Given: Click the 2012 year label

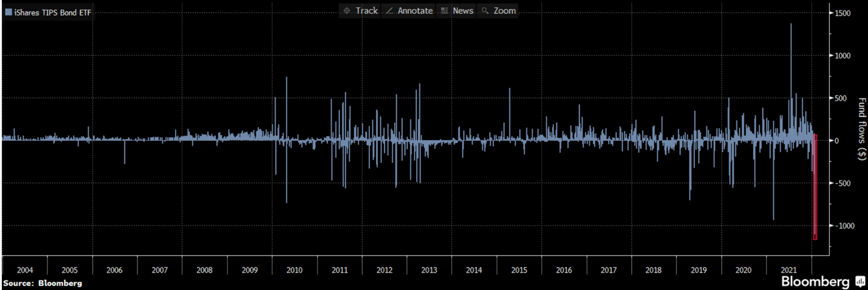Looking at the screenshot, I should 384,270.
